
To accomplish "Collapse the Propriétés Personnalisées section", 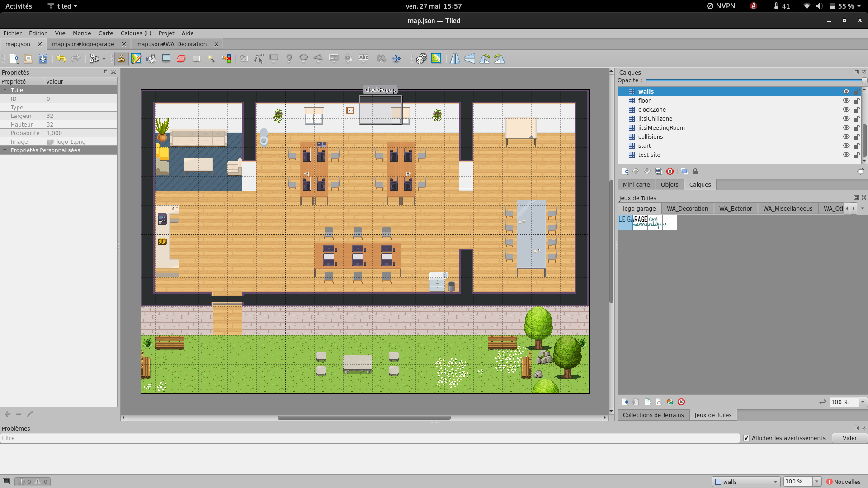I will tap(5, 150).
